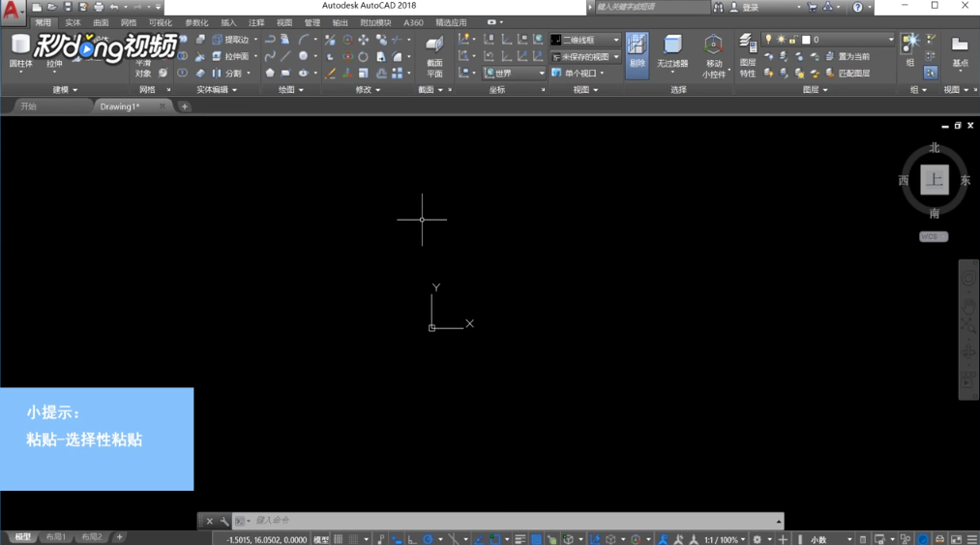Select the Section Plane (截面平面) tool

click(434, 56)
